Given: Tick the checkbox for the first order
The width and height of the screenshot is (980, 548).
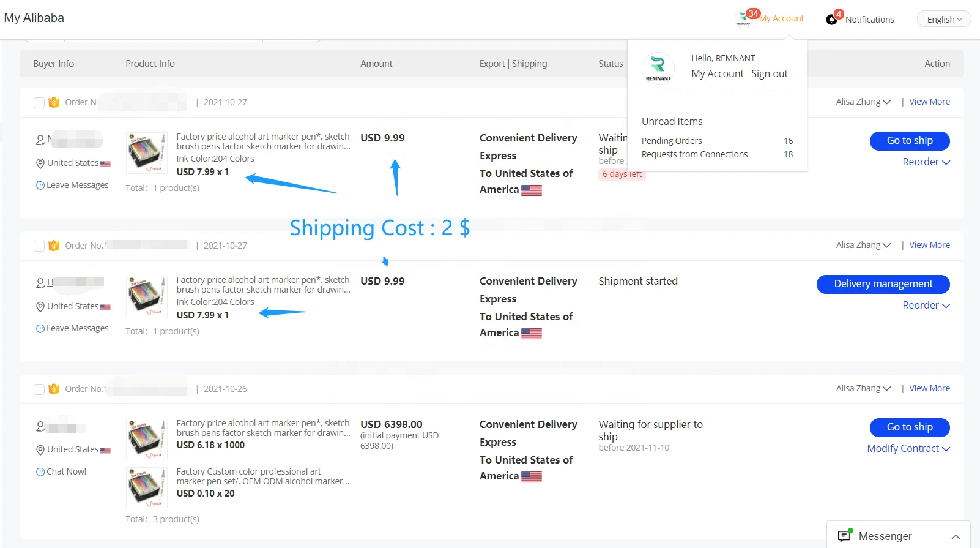Looking at the screenshot, I should [39, 103].
